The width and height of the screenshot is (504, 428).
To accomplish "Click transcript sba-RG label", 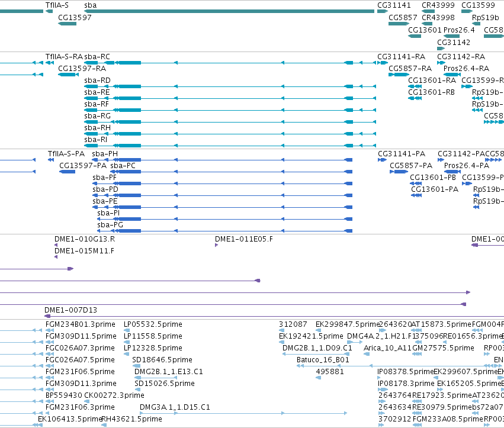I will (x=97, y=115).
